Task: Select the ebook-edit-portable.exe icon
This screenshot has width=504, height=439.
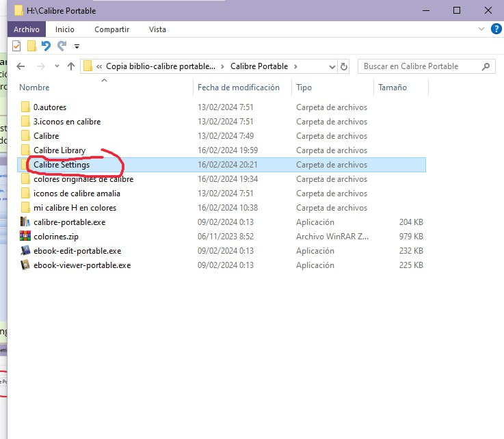Action: coord(25,251)
